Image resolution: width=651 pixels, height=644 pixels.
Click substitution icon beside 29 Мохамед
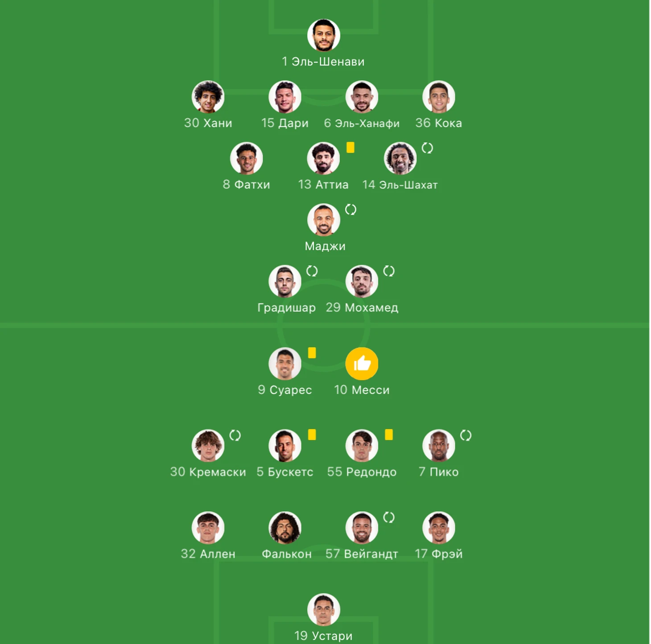pos(389,271)
